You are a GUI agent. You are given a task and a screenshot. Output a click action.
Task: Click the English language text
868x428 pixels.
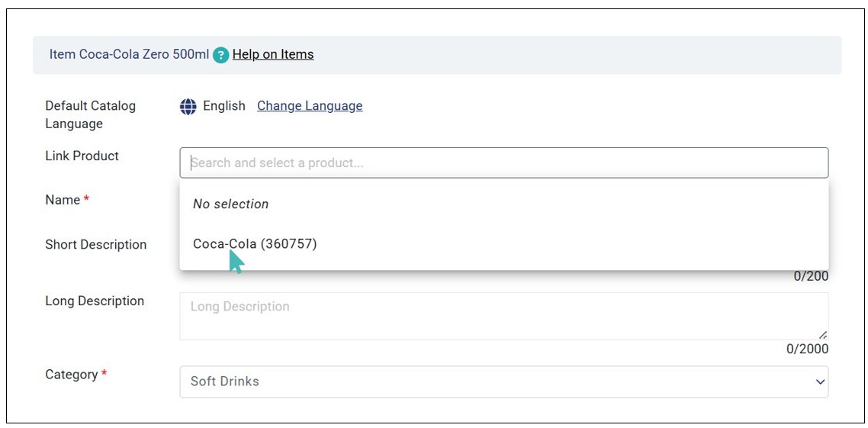coord(223,106)
